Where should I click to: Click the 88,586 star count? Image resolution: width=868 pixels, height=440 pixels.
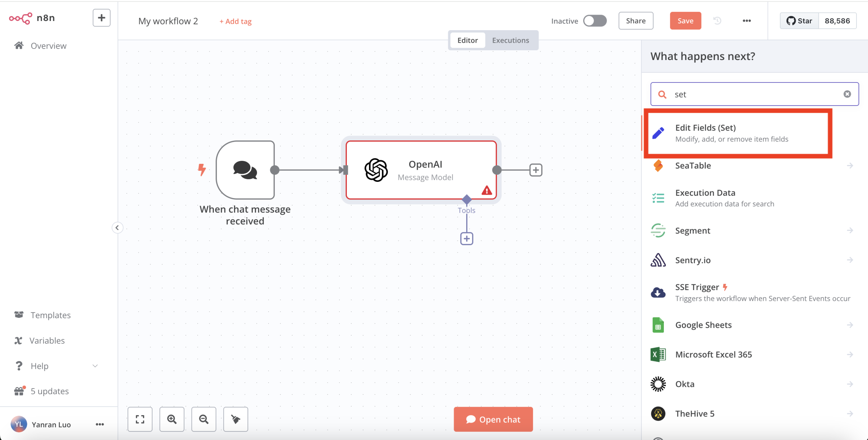pyautogui.click(x=837, y=21)
